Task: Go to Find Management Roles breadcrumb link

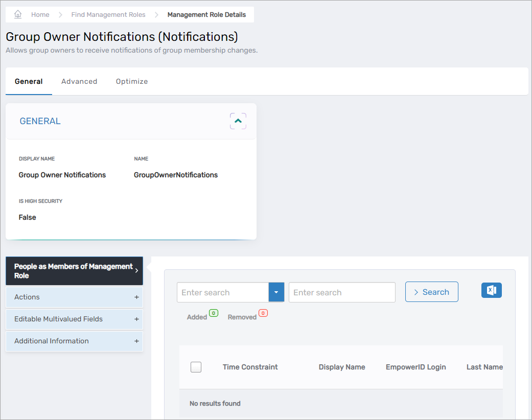Action: tap(108, 15)
